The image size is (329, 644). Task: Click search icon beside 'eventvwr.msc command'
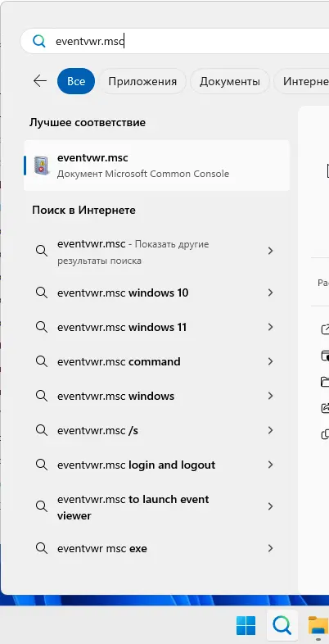[42, 361]
